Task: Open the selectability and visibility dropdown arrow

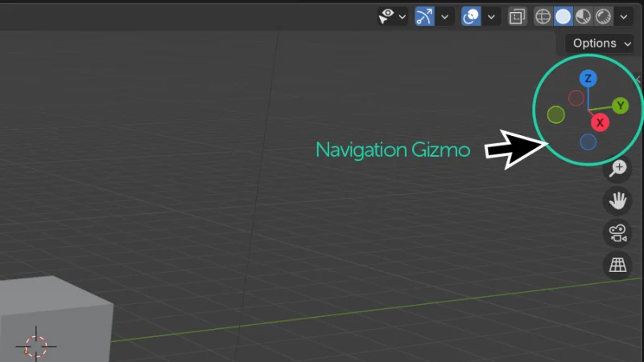Action: (402, 17)
